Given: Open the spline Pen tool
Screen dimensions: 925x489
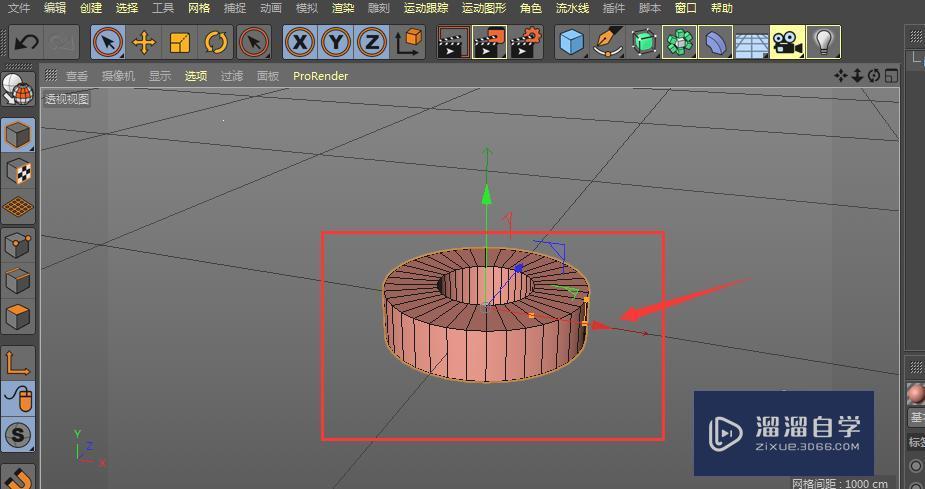Looking at the screenshot, I should [608, 42].
